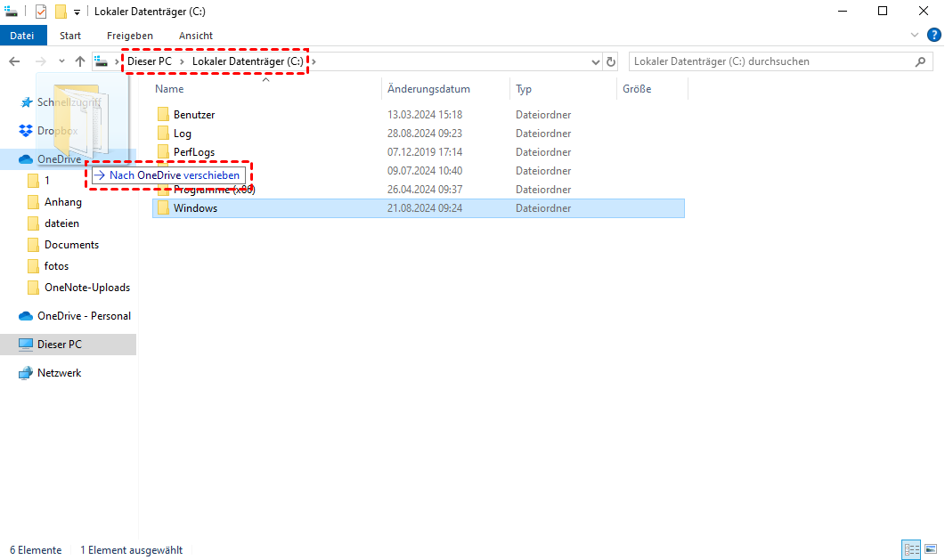The width and height of the screenshot is (945, 560).
Task: Click the Refresh button in address bar
Action: 610,61
